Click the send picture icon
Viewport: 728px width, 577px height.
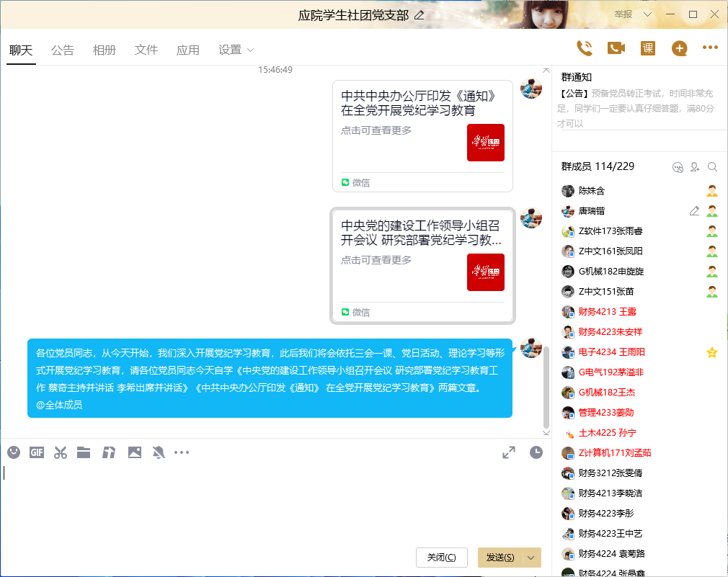tap(134, 452)
